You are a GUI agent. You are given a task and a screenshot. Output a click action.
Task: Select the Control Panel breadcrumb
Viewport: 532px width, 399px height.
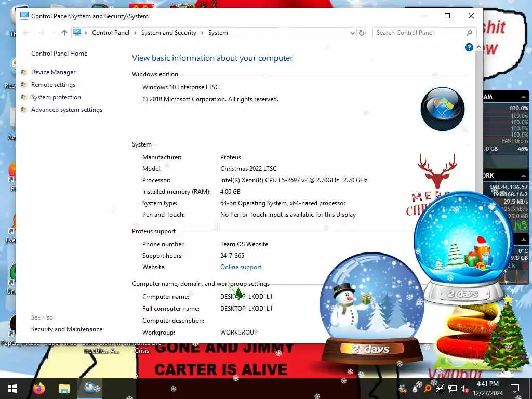pos(110,33)
